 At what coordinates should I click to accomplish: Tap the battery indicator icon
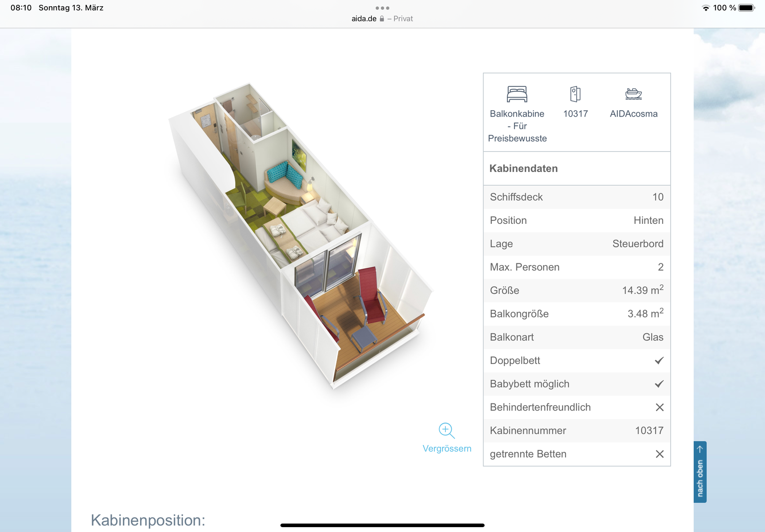click(x=746, y=8)
